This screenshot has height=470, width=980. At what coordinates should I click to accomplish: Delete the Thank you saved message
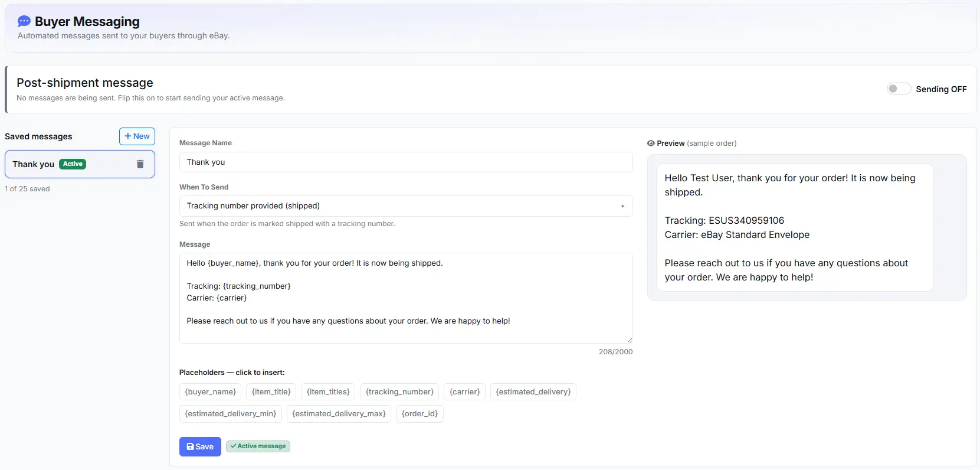click(x=140, y=164)
